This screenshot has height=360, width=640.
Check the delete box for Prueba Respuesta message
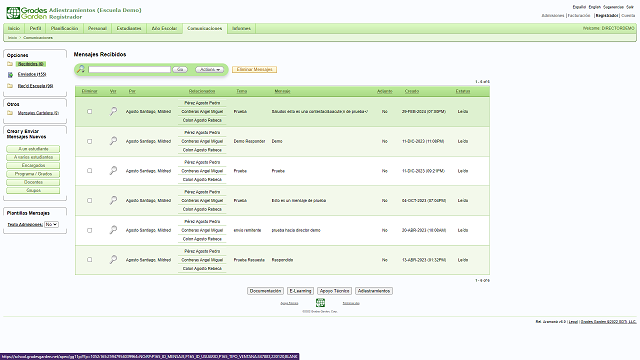[x=89, y=260]
